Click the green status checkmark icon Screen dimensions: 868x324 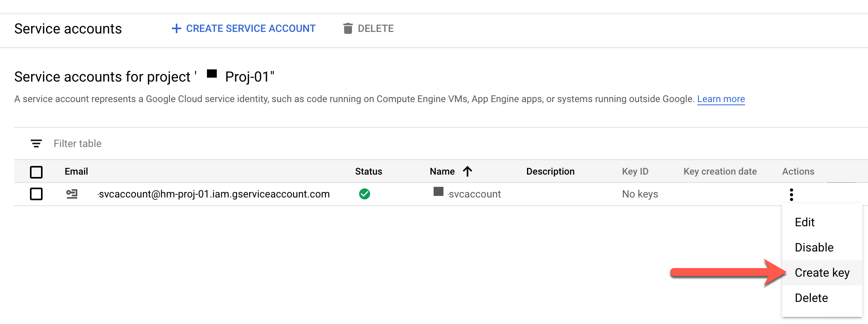coord(365,194)
